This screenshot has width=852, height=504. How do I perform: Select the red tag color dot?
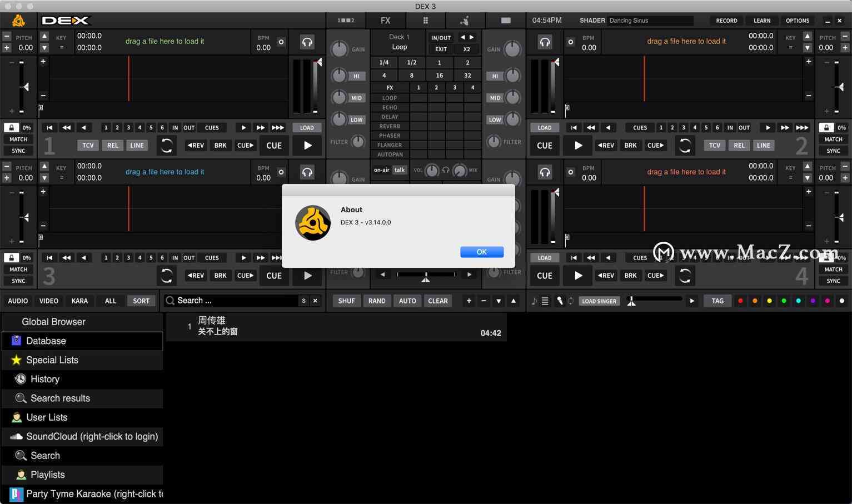point(740,301)
